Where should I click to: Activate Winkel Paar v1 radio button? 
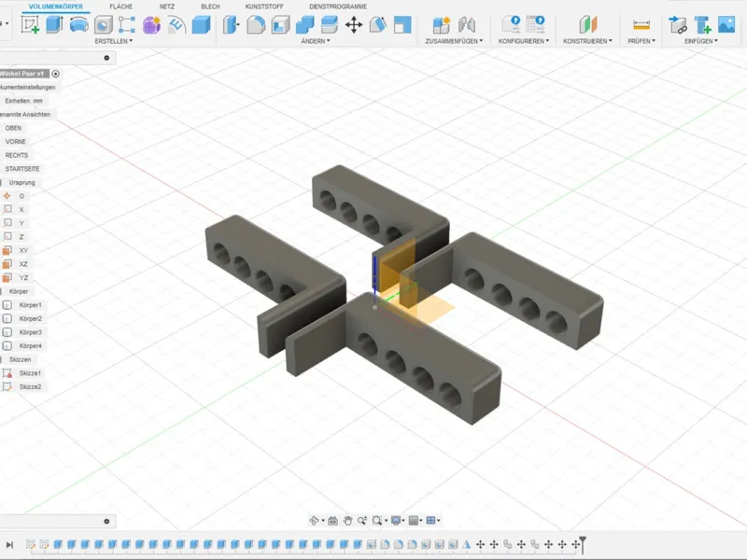[x=56, y=74]
